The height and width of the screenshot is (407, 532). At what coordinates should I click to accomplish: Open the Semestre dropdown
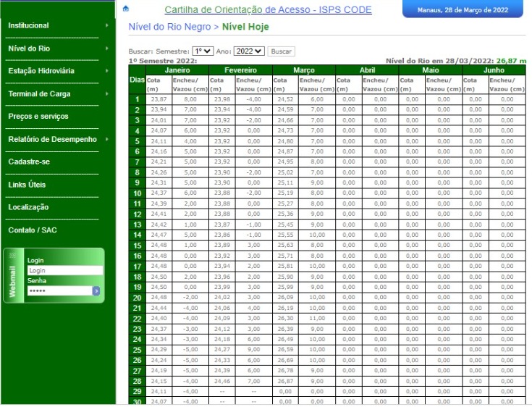203,51
